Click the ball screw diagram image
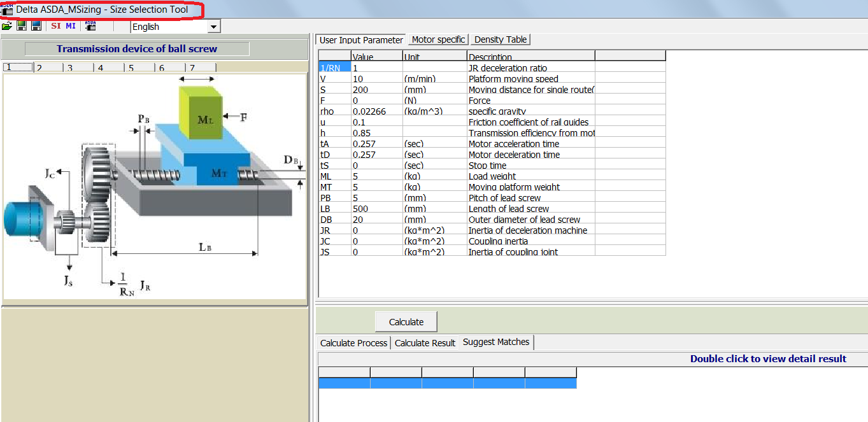868x422 pixels. coord(154,186)
